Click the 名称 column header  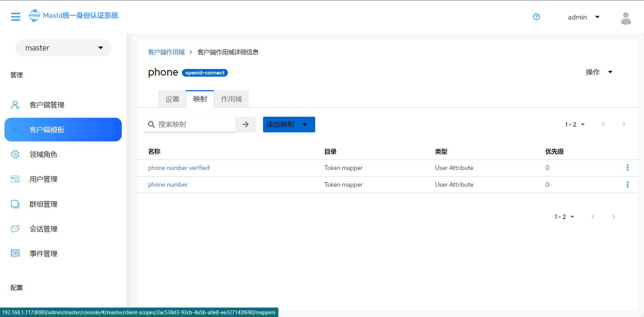[x=154, y=152]
